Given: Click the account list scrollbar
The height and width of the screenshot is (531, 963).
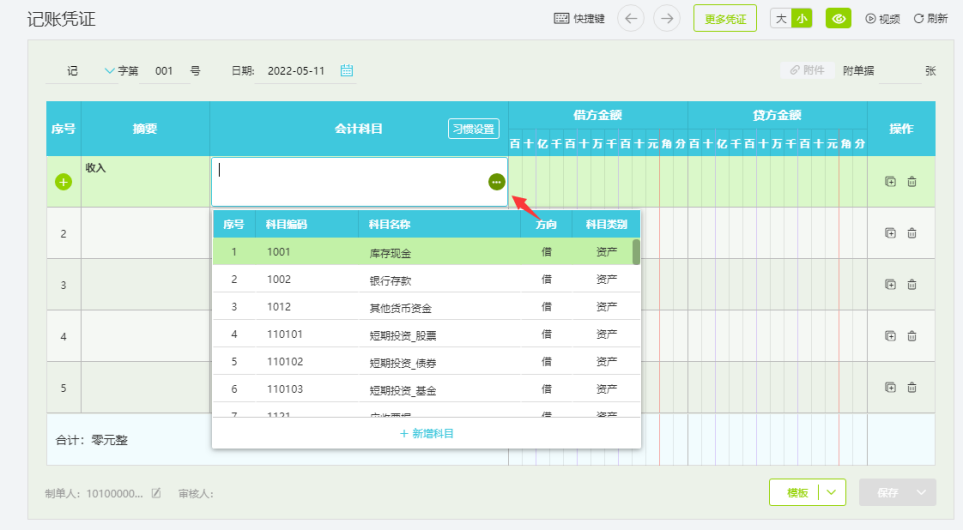Looking at the screenshot, I should (636, 252).
